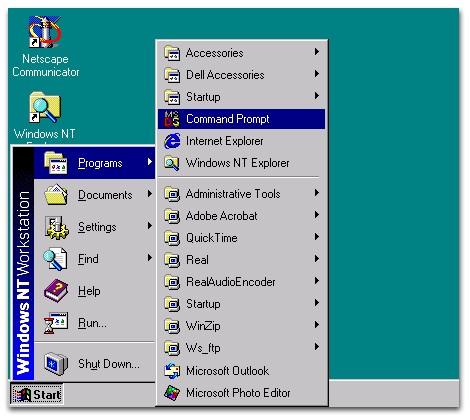Click the magnifier icon beside Windows NT Explorer menu entry
The image size is (470, 420).
pyautogui.click(x=172, y=163)
